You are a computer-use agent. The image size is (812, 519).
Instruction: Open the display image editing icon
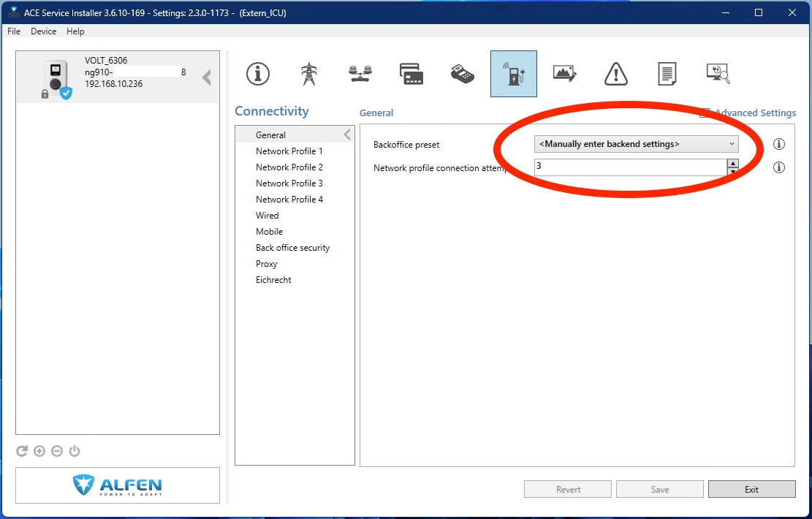click(x=565, y=74)
